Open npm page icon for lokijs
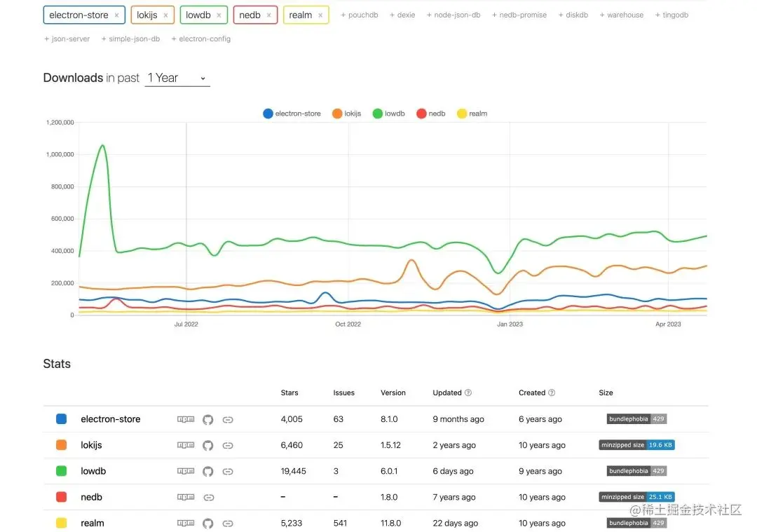The height and width of the screenshot is (532, 757). [185, 445]
